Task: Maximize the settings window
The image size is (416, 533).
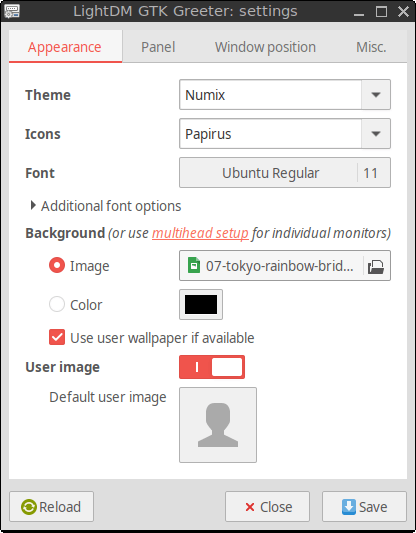Action: pyautogui.click(x=381, y=12)
